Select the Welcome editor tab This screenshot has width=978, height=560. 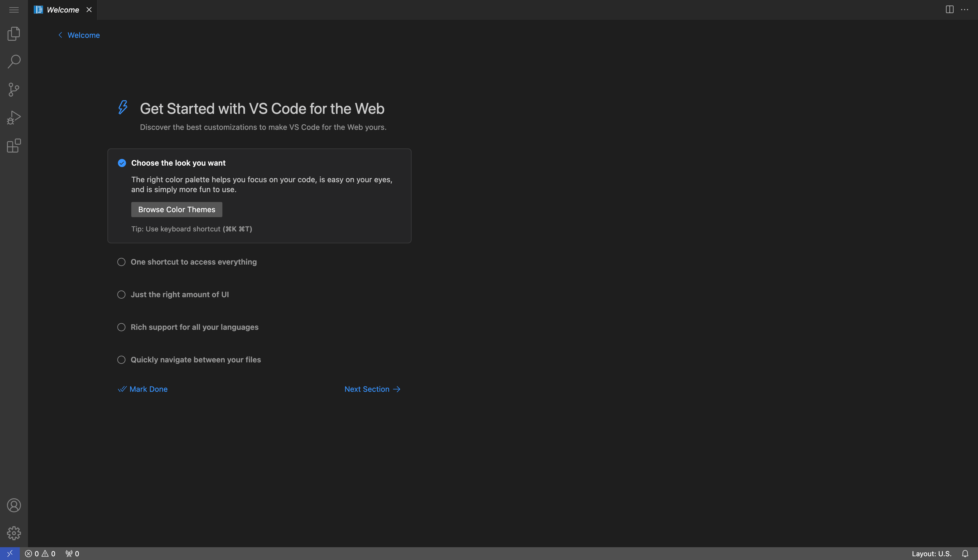63,10
